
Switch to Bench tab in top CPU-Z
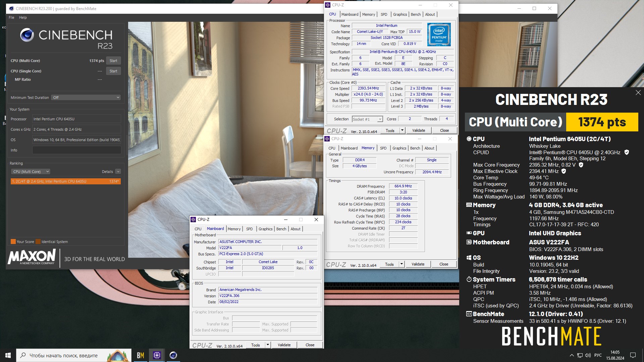point(416,14)
